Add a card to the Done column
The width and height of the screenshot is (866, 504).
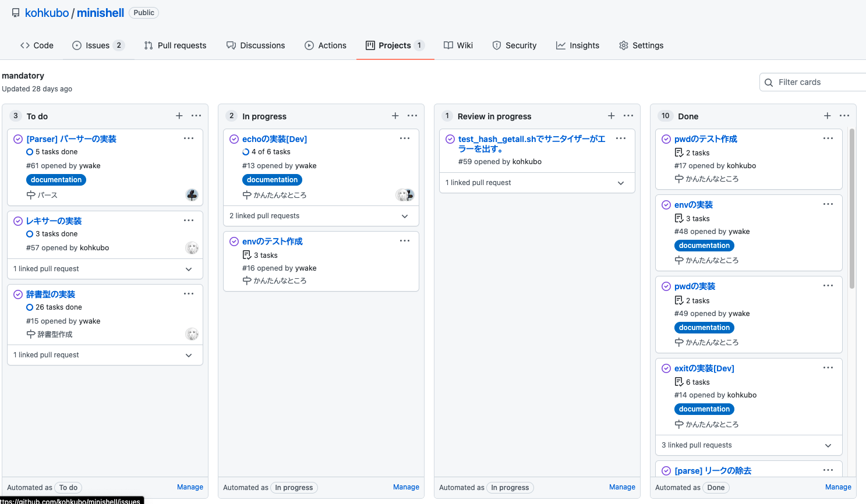[x=828, y=116]
